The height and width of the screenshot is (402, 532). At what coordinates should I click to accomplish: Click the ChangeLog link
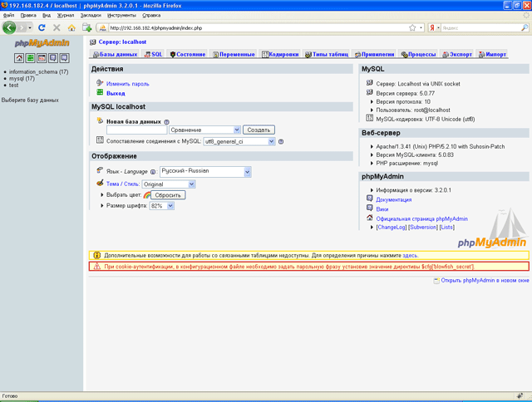pos(392,227)
